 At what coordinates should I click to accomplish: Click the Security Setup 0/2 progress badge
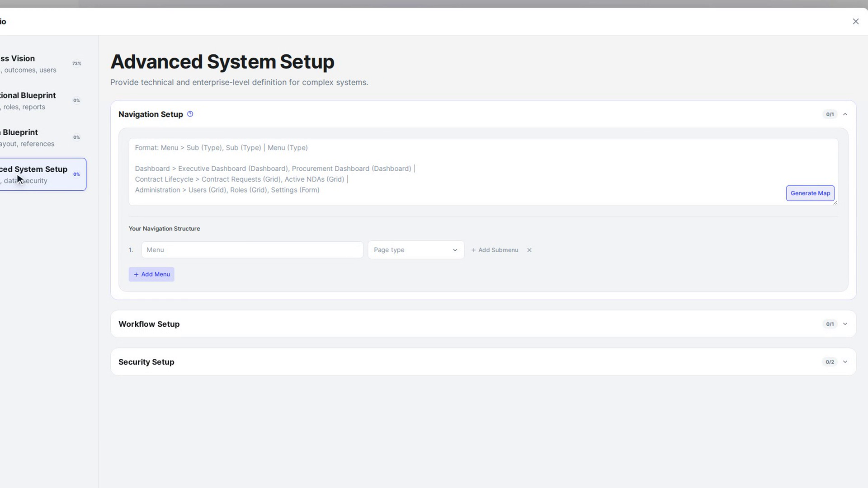[830, 362]
